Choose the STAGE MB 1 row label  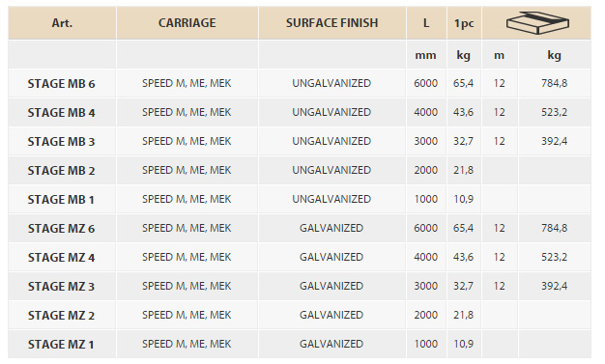[61, 199]
